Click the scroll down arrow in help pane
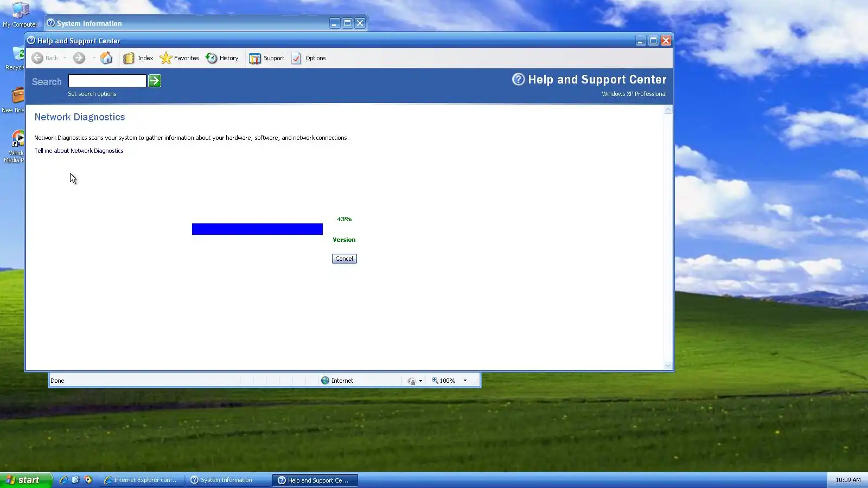This screenshot has width=868, height=488. coord(668,365)
